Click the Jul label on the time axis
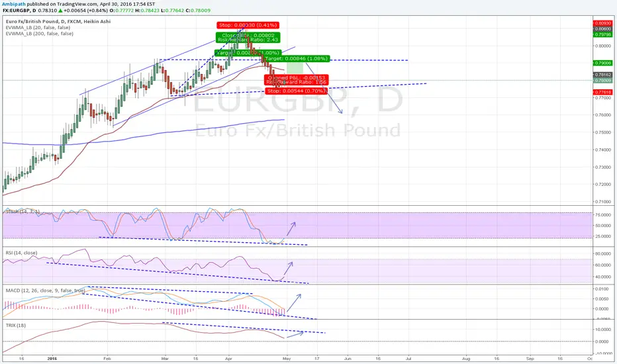Viewport: 617px width, 364px height. point(408,359)
